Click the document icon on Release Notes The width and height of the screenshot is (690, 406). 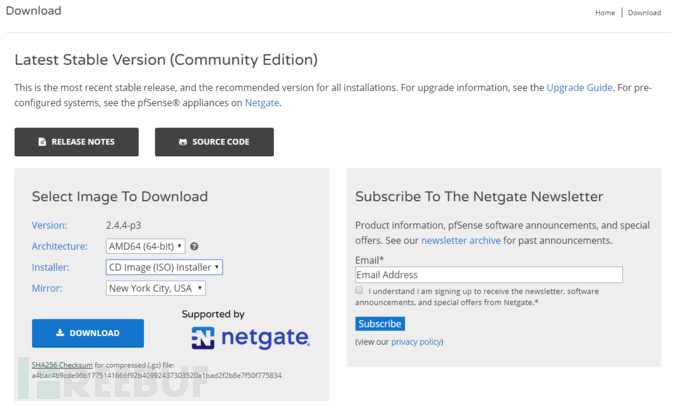[42, 142]
